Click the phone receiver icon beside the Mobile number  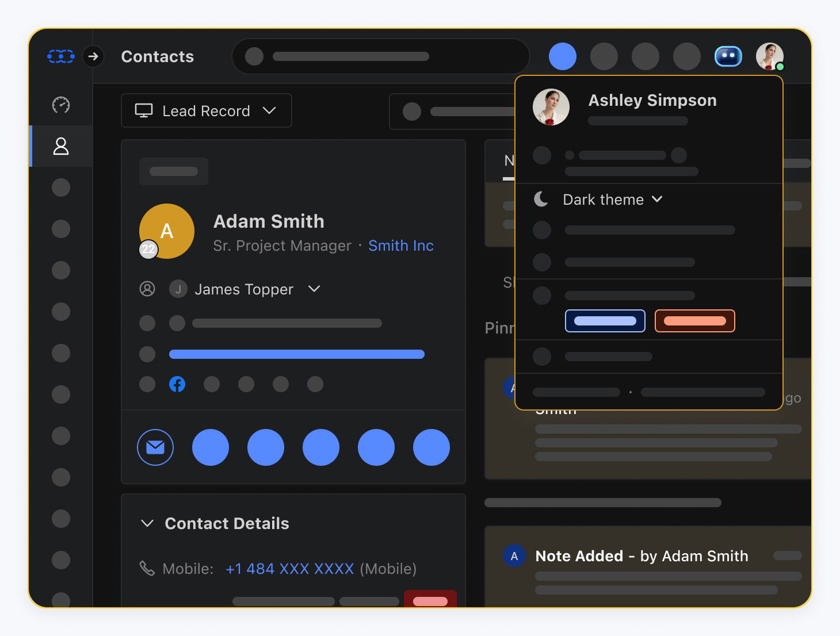[147, 568]
